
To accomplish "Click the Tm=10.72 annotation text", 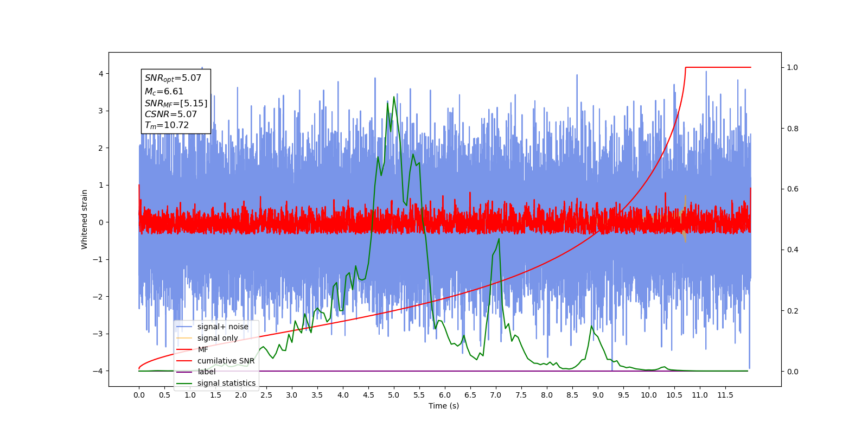I will click(167, 125).
